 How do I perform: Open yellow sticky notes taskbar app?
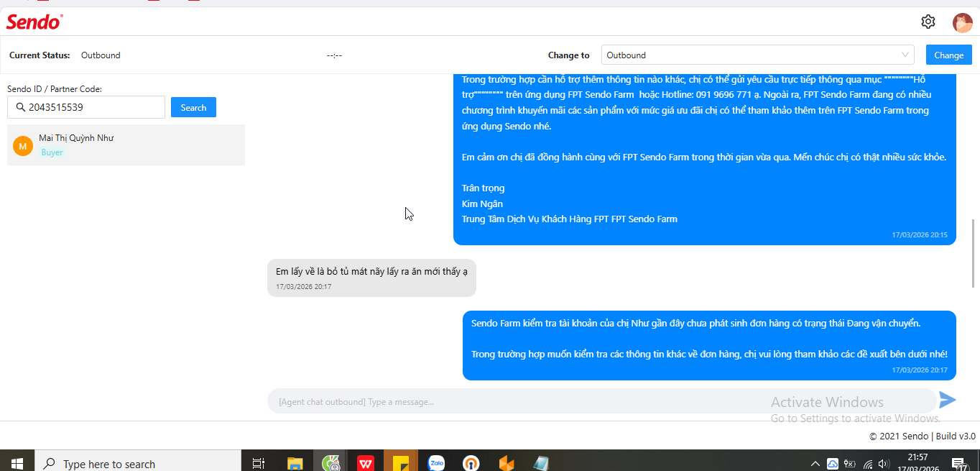(401, 464)
